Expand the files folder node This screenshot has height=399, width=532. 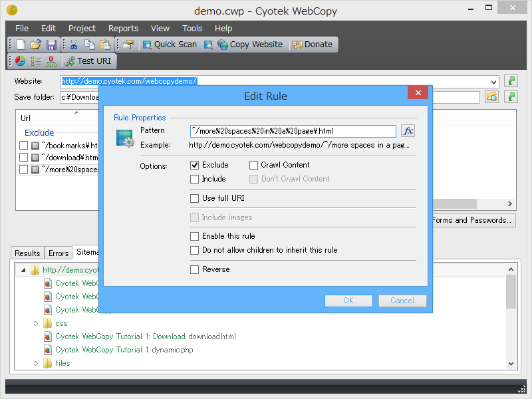(36, 363)
